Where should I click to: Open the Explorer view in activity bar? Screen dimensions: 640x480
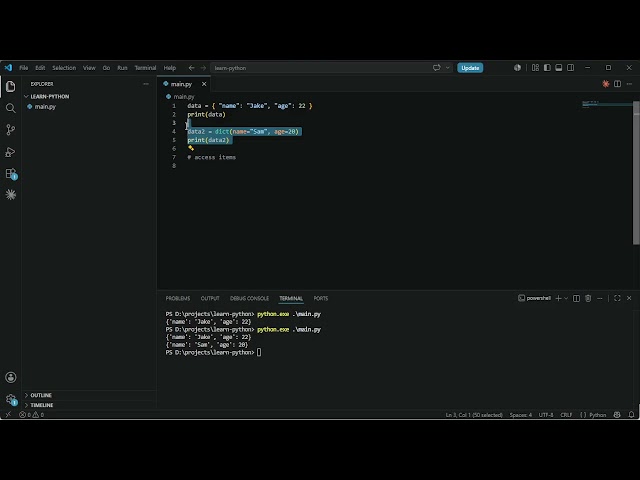11,87
